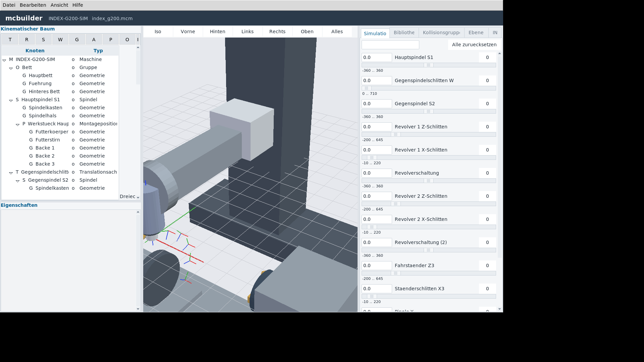Screen dimensions: 644x362
Task: Collapse the INDEX-G200-SIM machine node
Action: [4, 60]
